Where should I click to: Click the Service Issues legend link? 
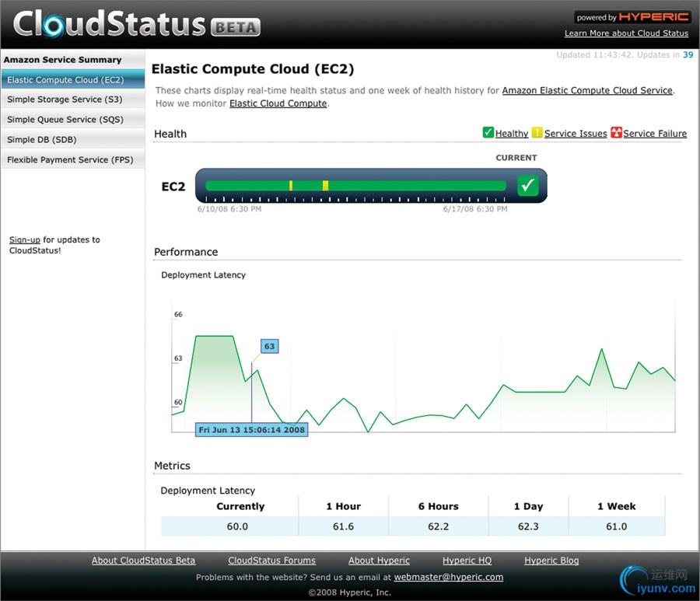tap(576, 134)
